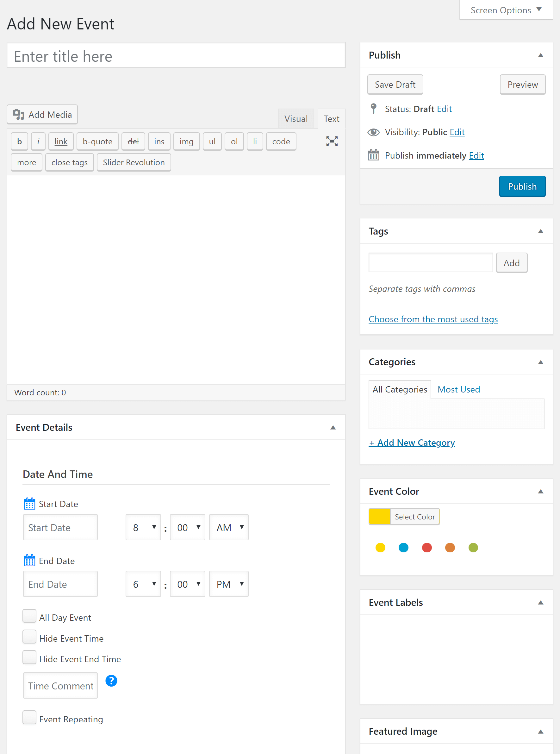This screenshot has width=560, height=754.
Task: Collapse the Publish panel arrow
Action: point(540,55)
